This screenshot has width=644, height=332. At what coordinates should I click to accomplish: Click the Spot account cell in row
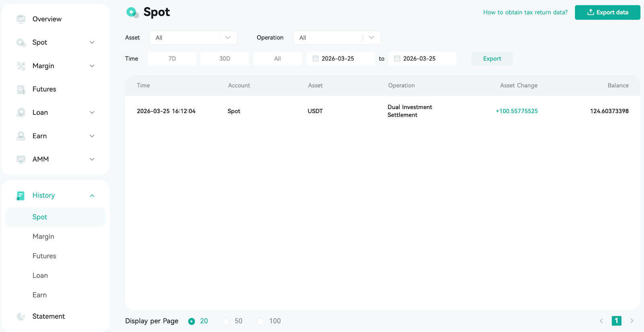click(234, 111)
